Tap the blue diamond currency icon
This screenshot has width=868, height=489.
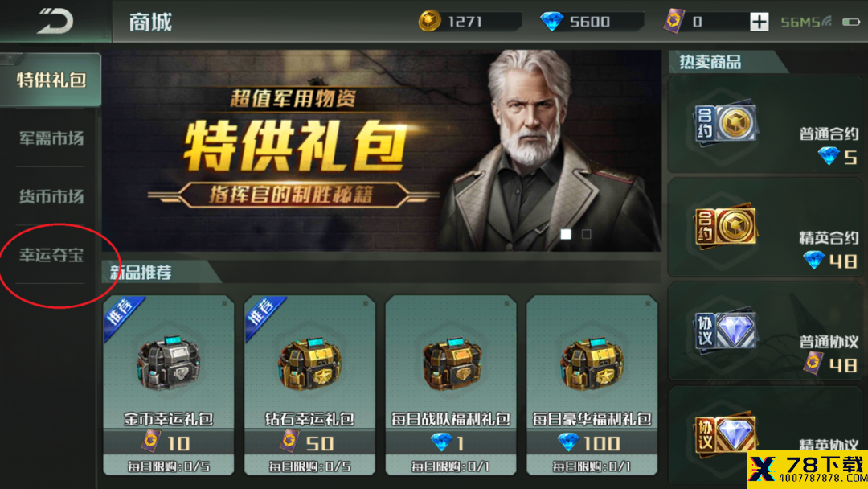pos(551,22)
